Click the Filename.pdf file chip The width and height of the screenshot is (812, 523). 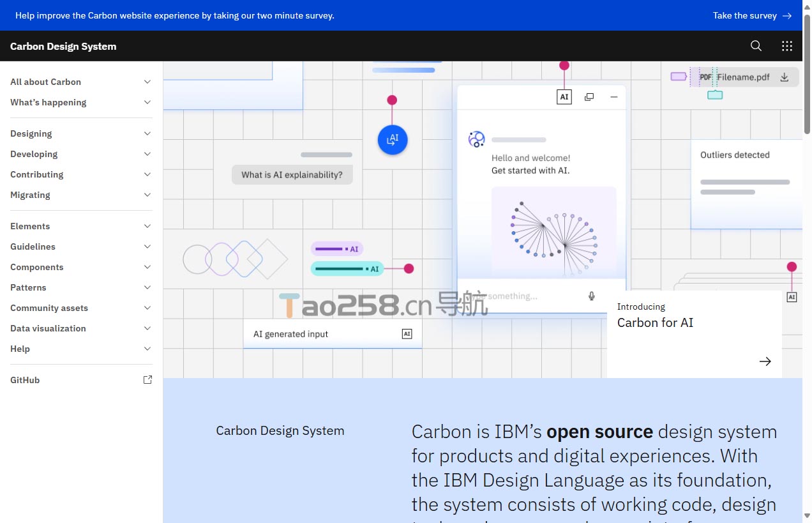tap(744, 77)
